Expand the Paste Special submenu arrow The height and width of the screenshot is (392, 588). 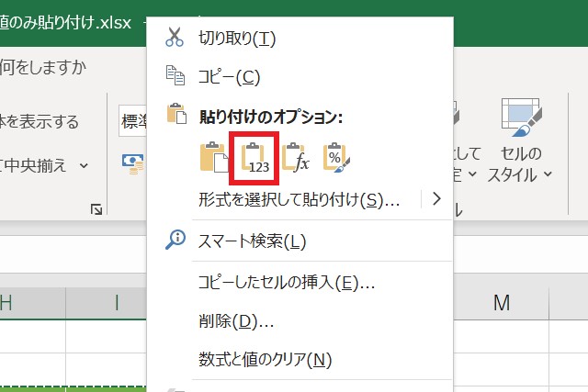[x=436, y=199]
